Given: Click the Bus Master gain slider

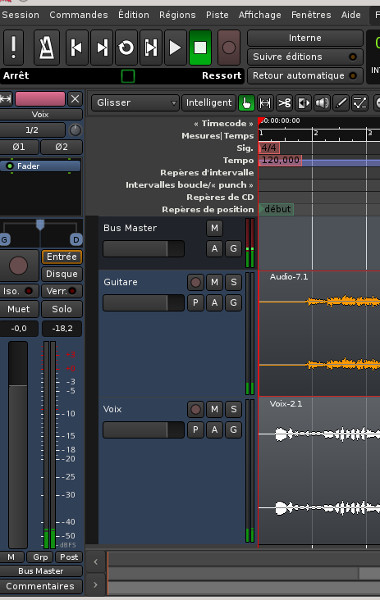Looking at the screenshot, I should [144, 249].
